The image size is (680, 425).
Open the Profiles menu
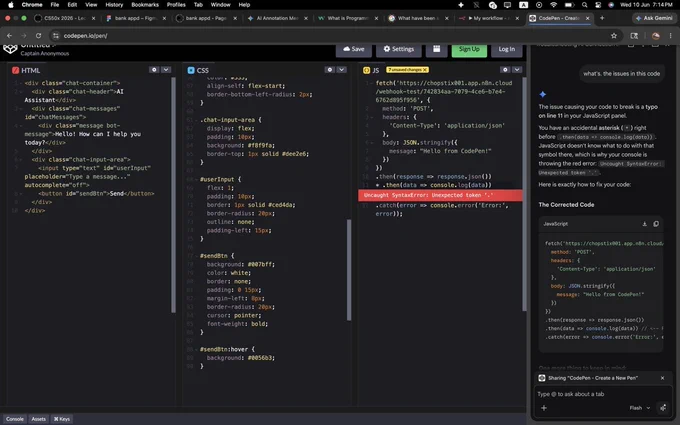(176, 5)
